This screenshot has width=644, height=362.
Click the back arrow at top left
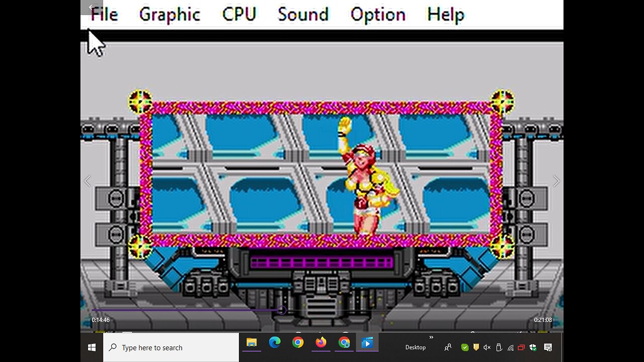click(x=91, y=7)
